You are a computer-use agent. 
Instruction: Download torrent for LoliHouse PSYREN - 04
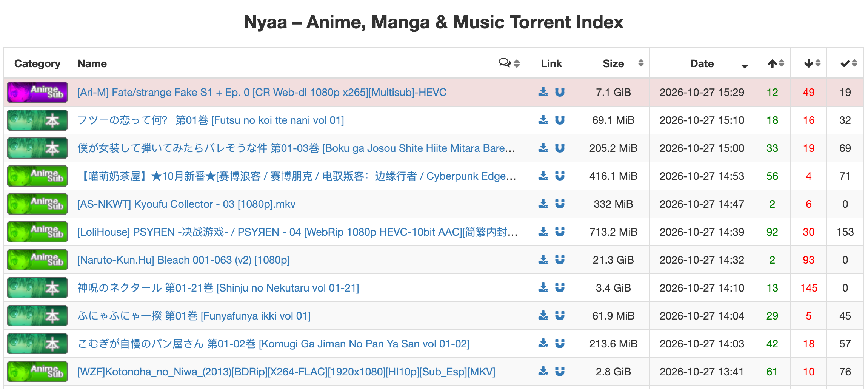point(543,232)
